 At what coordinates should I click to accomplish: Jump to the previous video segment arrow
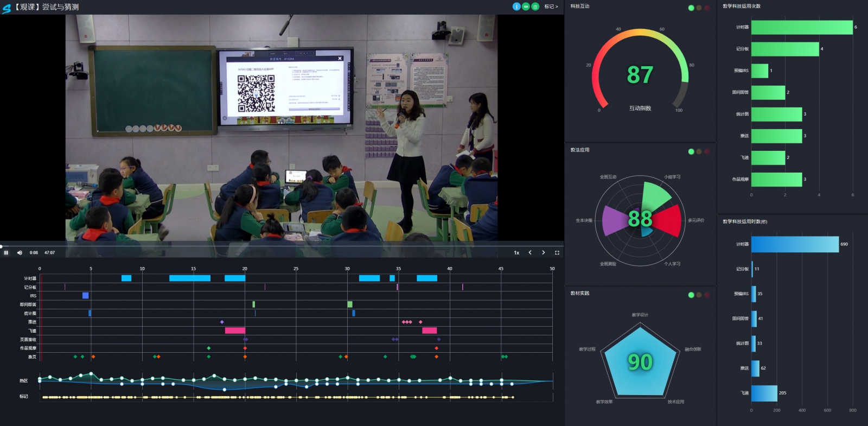tap(530, 252)
